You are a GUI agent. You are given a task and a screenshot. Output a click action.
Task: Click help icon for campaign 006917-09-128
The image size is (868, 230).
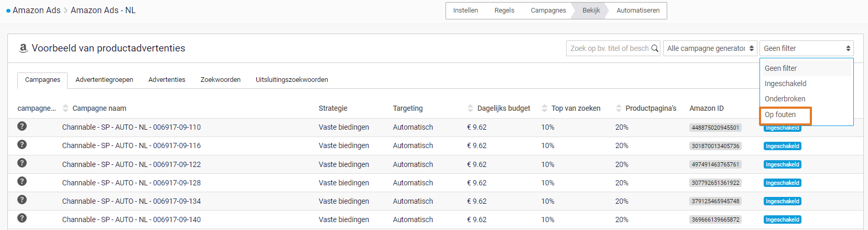[x=22, y=181]
